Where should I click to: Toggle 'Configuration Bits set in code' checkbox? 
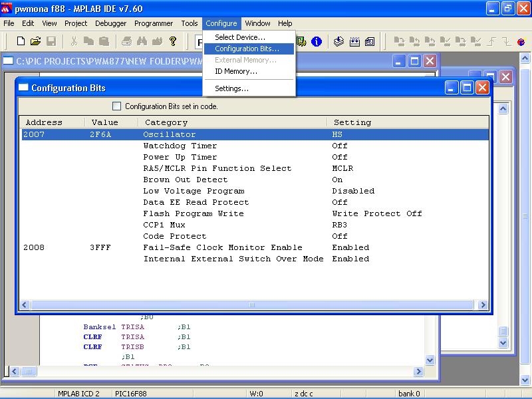pos(117,106)
